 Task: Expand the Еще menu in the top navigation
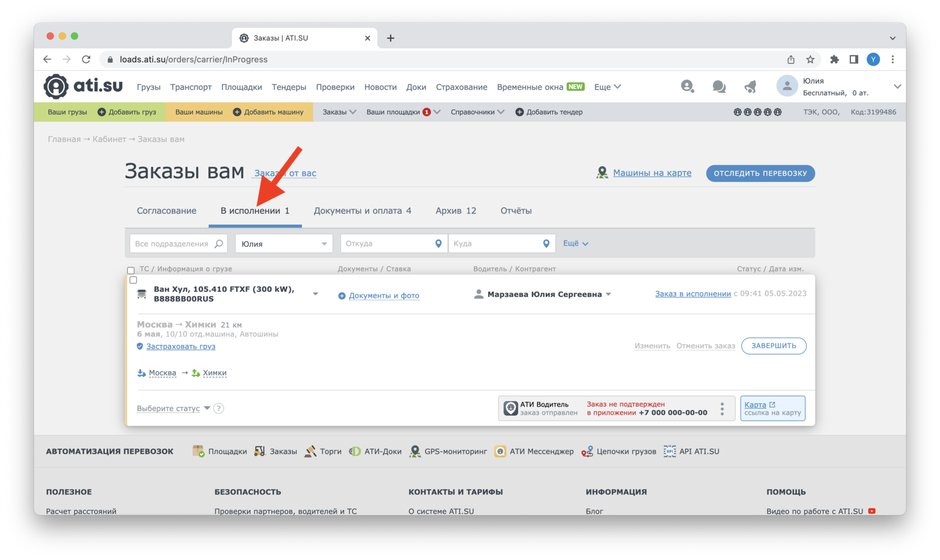point(608,87)
